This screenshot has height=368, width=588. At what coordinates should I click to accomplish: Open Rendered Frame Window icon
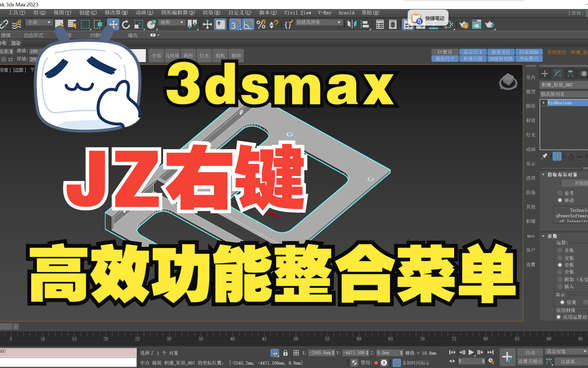[477, 25]
